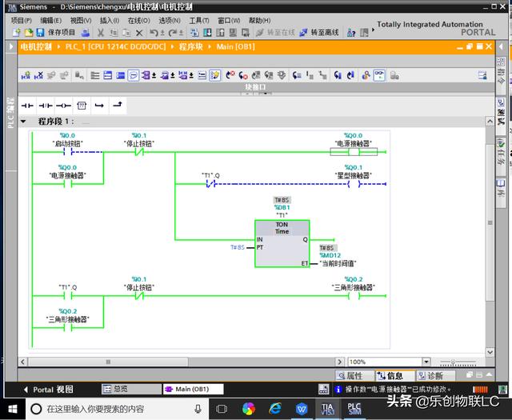Open the 帮助(H) menu
Screen dimensions: 512x420
point(259,21)
